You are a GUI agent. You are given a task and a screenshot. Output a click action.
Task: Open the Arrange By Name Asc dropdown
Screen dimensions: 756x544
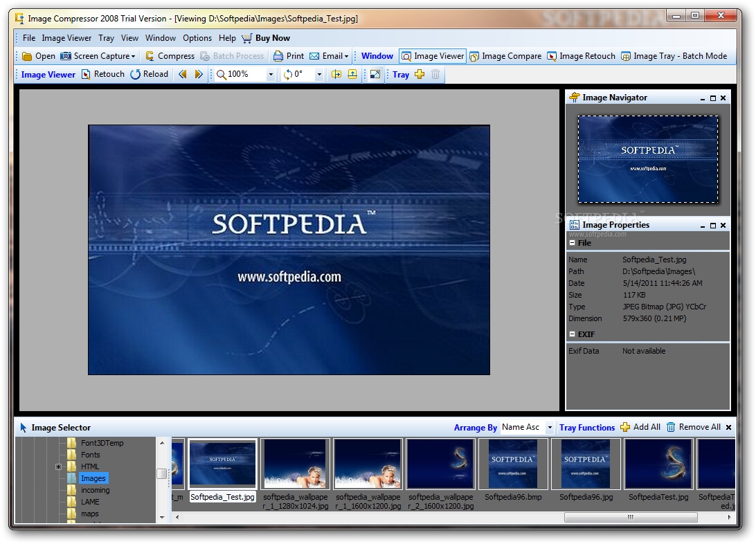click(549, 428)
